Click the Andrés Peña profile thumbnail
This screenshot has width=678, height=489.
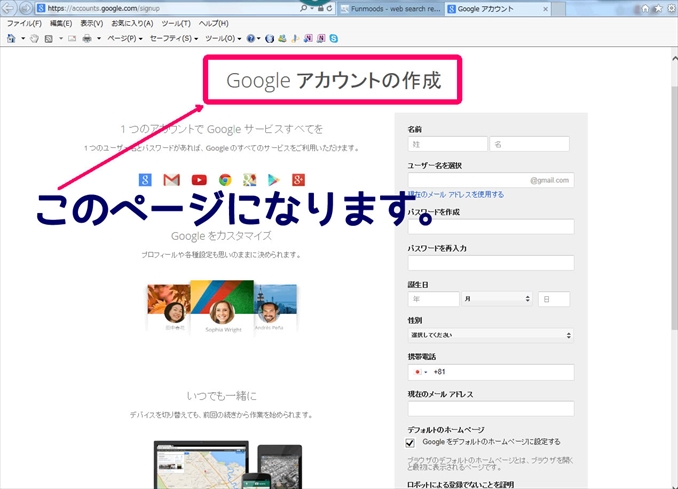[275, 307]
